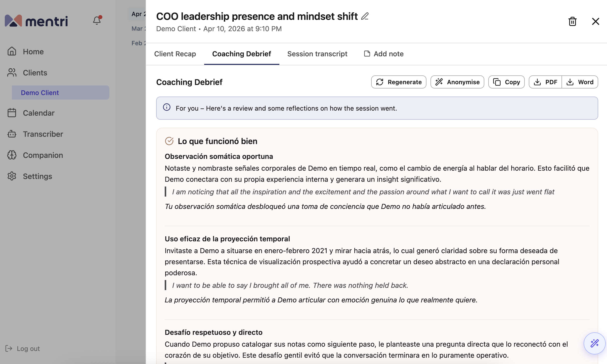This screenshot has width=607, height=364.
Task: Select the Coaching Debrief tab
Action: pyautogui.click(x=241, y=54)
